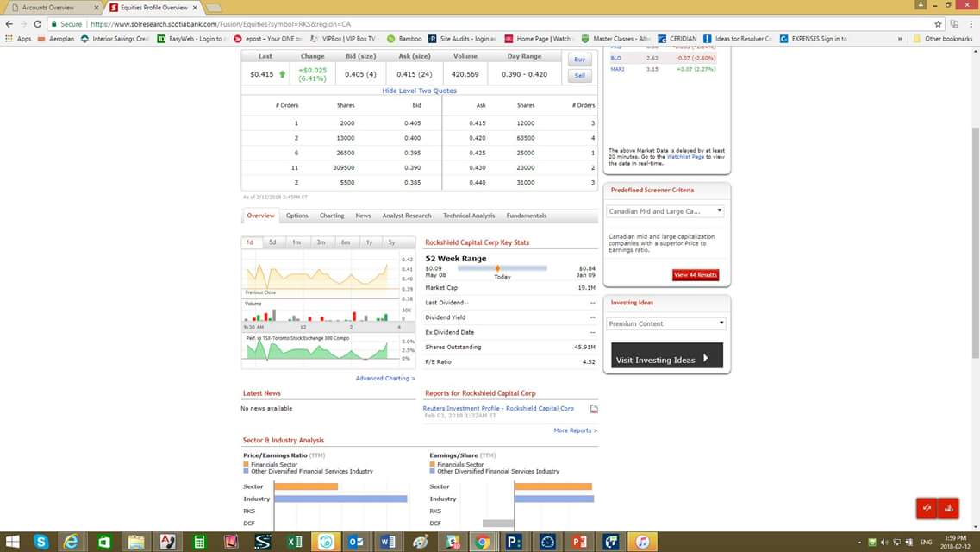Select the Options tab
Viewport: 980px width, 552px height.
coord(296,216)
